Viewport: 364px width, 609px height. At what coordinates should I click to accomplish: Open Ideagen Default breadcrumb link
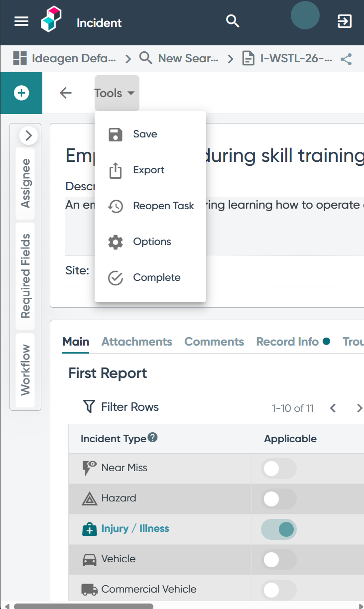click(x=74, y=58)
